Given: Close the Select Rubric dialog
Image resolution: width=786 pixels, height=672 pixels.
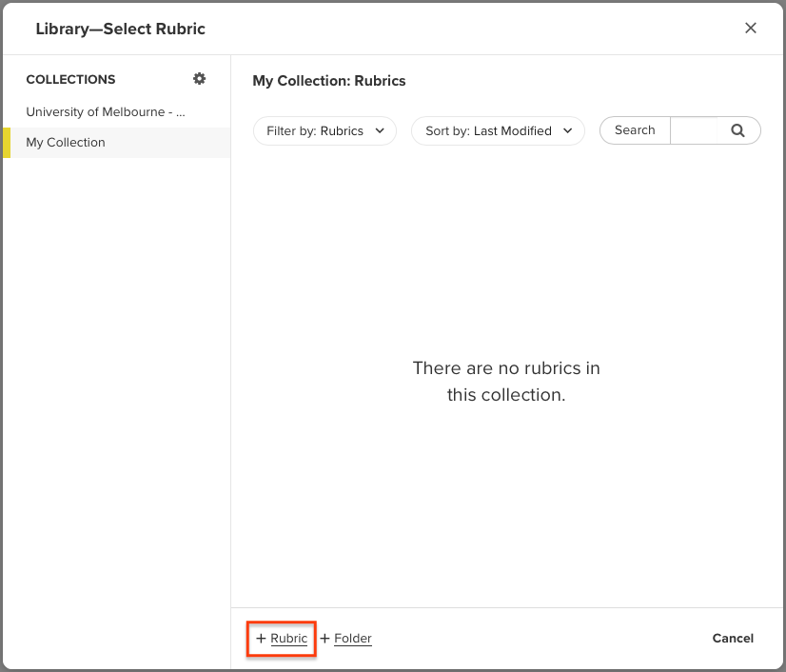Looking at the screenshot, I should [x=751, y=29].
